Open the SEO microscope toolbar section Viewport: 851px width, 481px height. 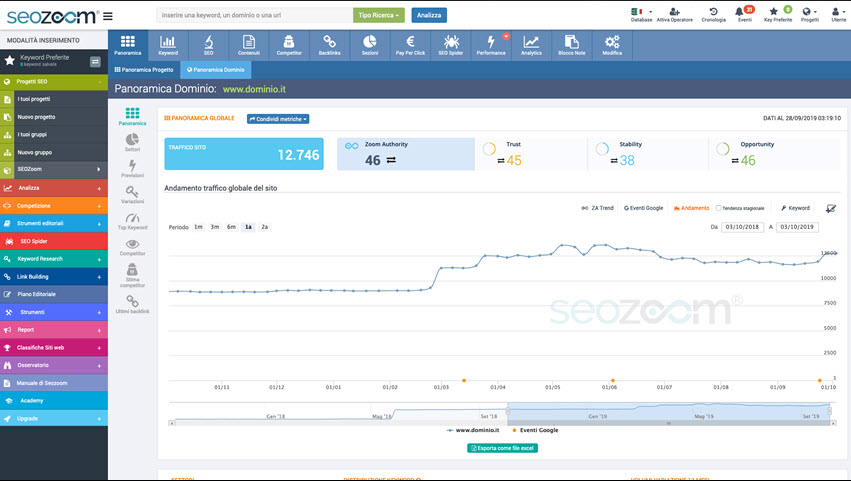(x=208, y=45)
